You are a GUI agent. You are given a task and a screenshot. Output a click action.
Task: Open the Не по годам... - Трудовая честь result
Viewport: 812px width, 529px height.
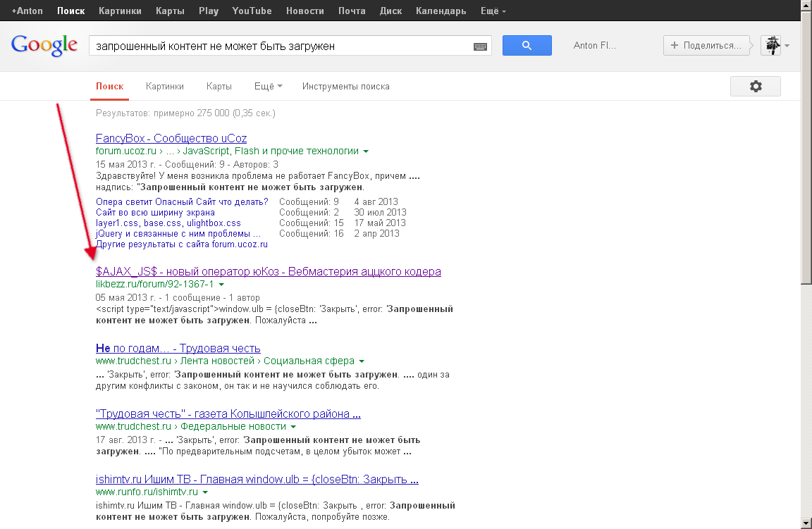[178, 349]
